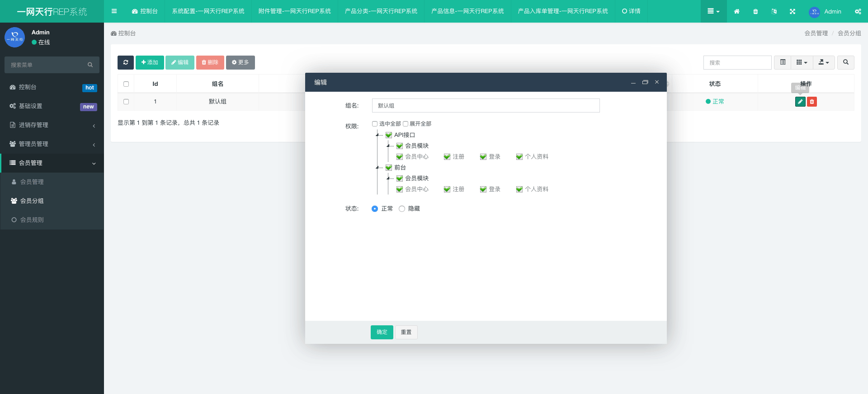Toggle the sidebar hamburger menu icon

coord(114,11)
